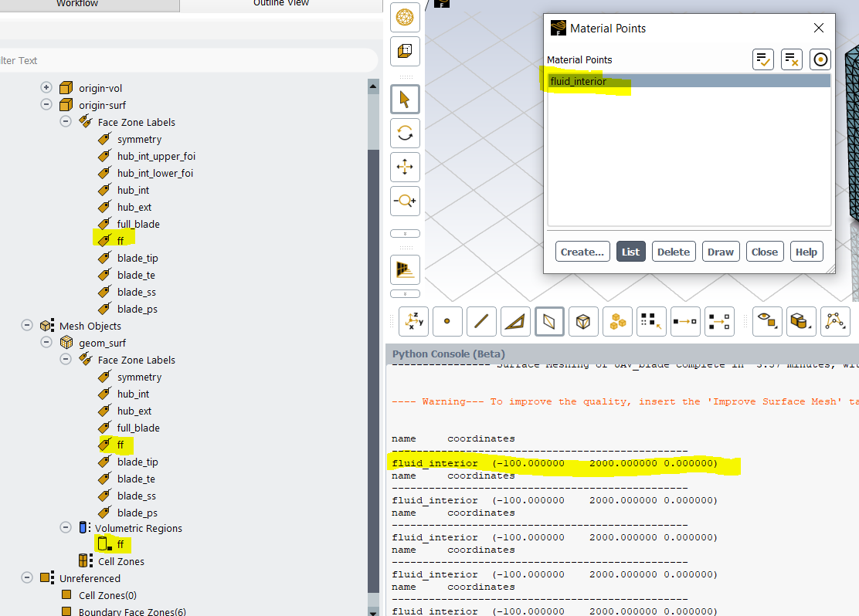This screenshot has width=859, height=616.
Task: Deselect all material points in dialog list
Action: coord(792,59)
